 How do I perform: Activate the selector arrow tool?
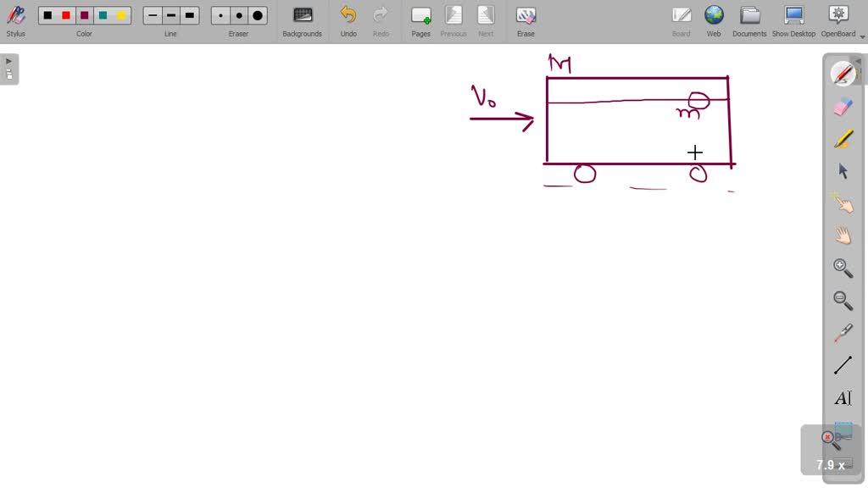click(842, 170)
